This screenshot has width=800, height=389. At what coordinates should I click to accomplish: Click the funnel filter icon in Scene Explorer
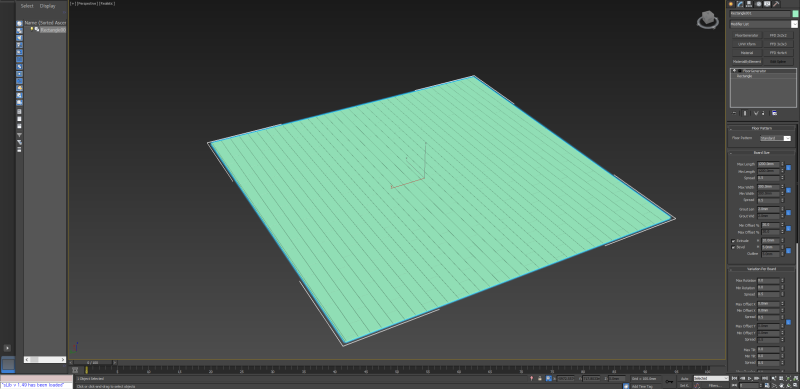[19, 135]
